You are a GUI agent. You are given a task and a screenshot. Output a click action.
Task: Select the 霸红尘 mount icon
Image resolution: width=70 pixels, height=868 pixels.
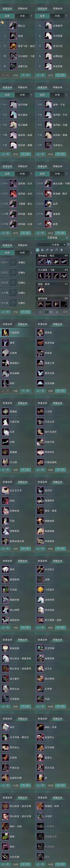coord(13,25)
